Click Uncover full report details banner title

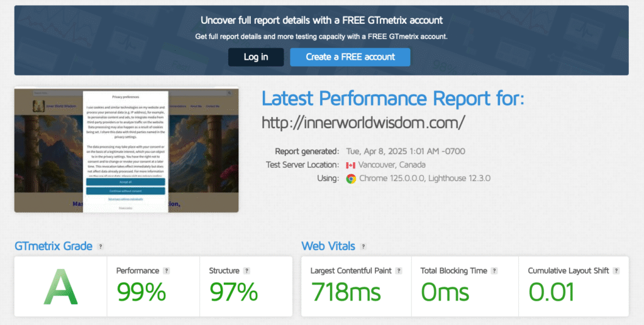click(x=321, y=20)
